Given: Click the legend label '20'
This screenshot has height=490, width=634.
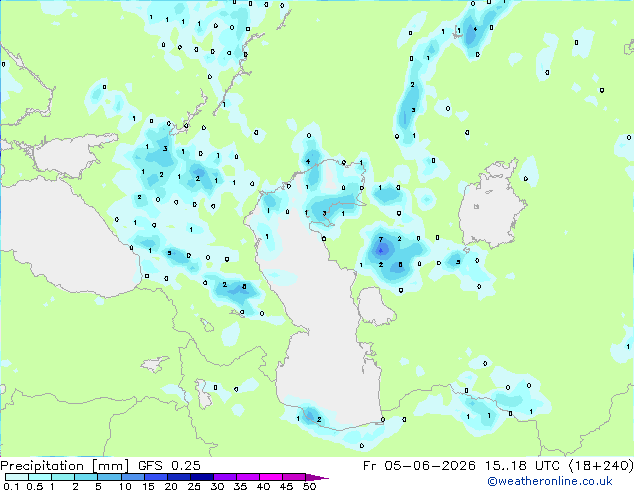Looking at the screenshot, I should coord(171,486).
